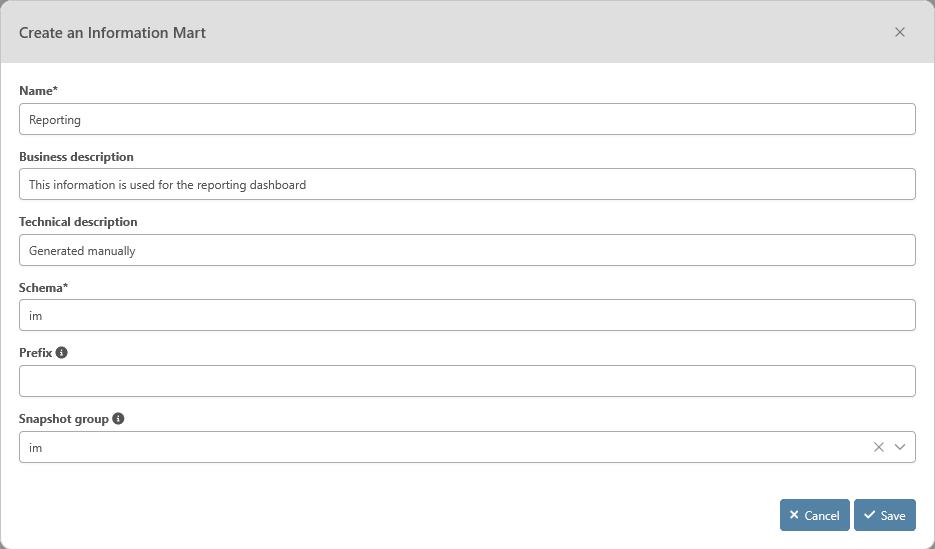Focus the Name field containing Reporting
935x549 pixels.
tap(467, 119)
